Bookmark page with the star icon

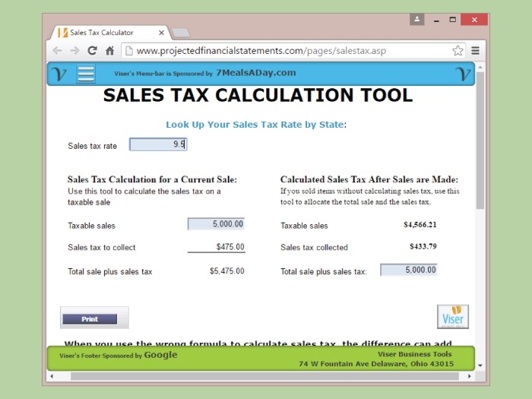pos(458,51)
